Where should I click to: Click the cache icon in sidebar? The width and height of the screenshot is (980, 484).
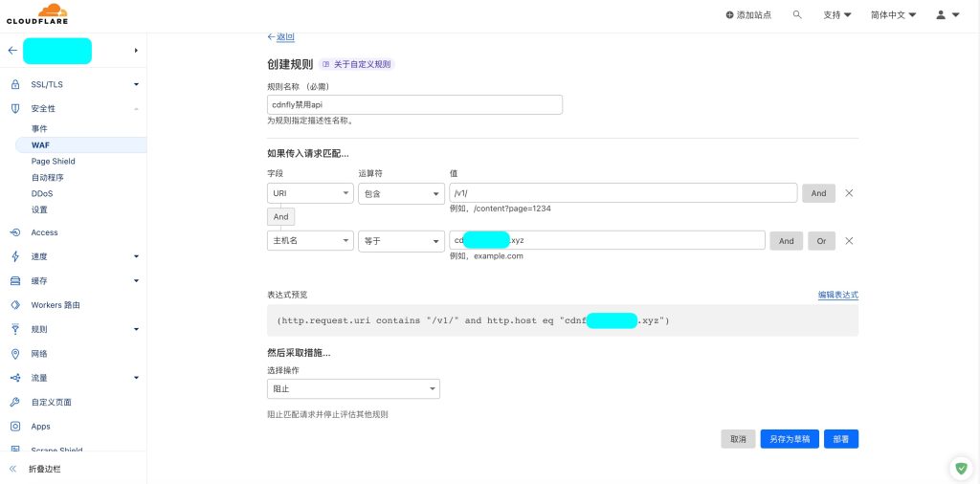coord(15,281)
